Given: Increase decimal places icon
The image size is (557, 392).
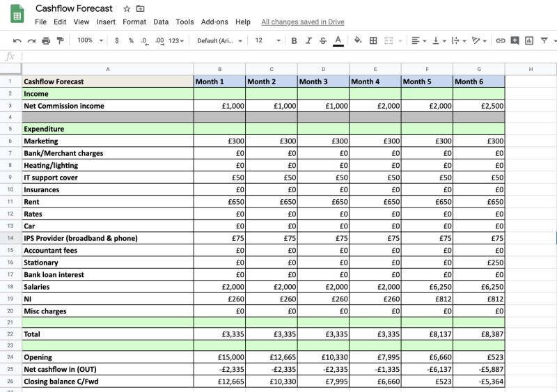Looking at the screenshot, I should [159, 41].
